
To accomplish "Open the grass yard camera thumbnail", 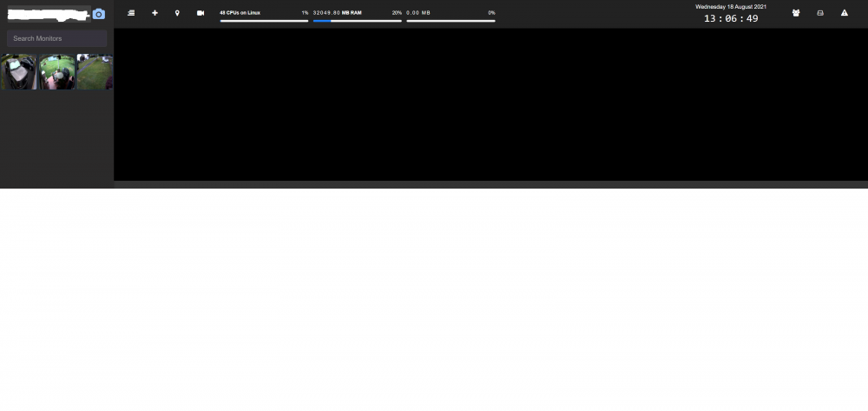I will (x=95, y=72).
